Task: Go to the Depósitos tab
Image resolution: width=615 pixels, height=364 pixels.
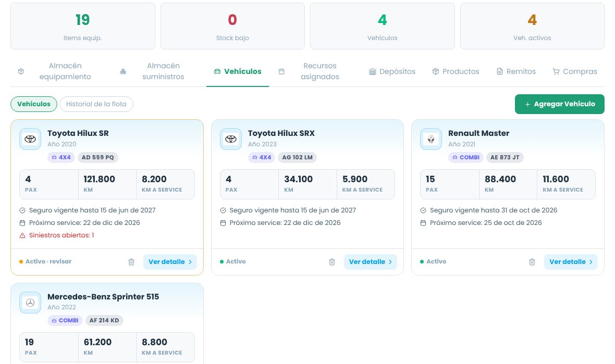Action: point(392,71)
